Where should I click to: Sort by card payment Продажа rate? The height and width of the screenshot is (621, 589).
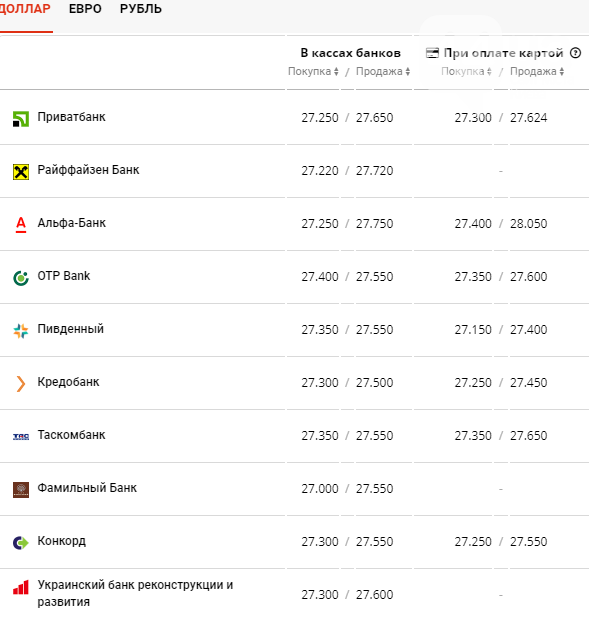point(537,71)
